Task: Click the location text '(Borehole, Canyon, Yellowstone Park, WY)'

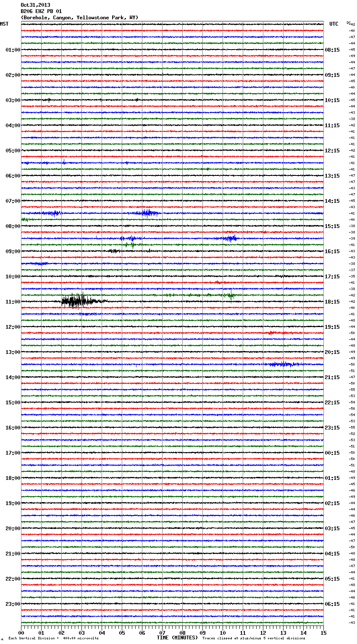Action: [79, 18]
